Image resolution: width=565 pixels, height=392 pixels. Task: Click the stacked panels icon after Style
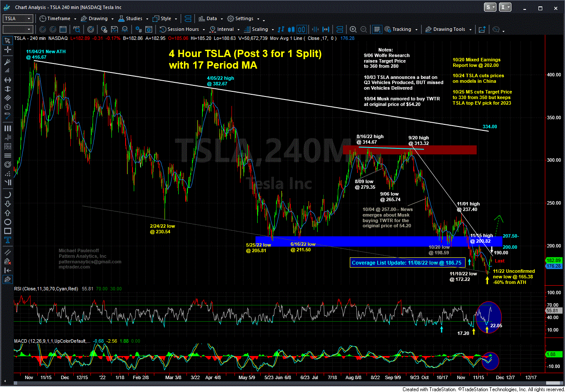coord(187,18)
